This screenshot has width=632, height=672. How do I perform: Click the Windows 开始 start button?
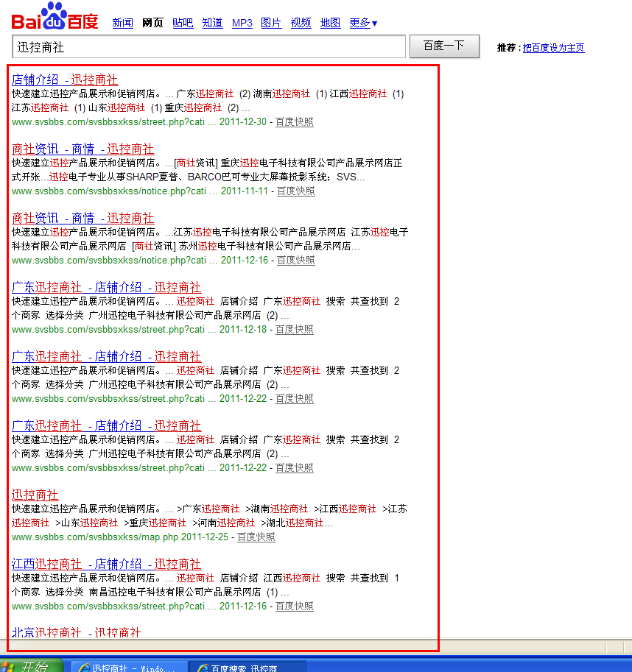[x=31, y=665]
